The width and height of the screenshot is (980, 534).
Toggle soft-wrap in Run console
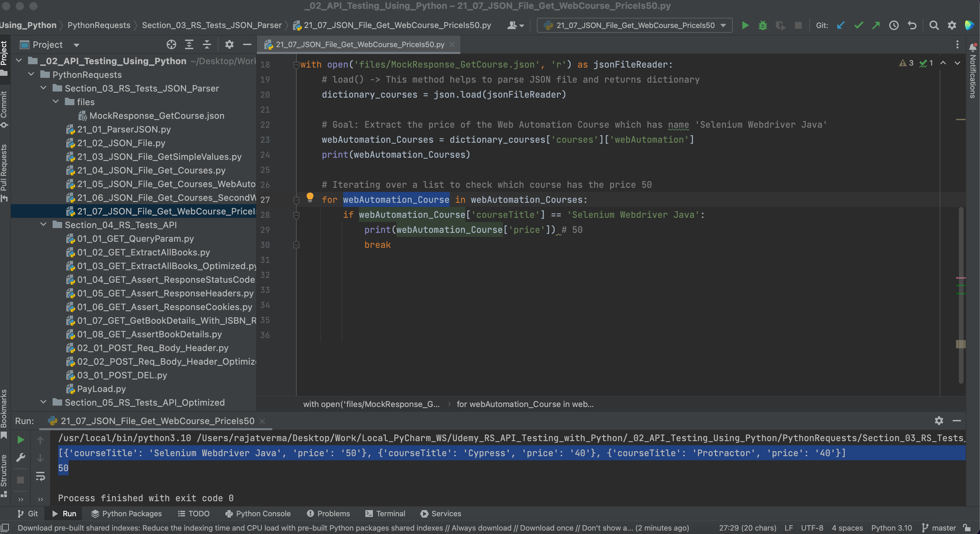[x=40, y=476]
